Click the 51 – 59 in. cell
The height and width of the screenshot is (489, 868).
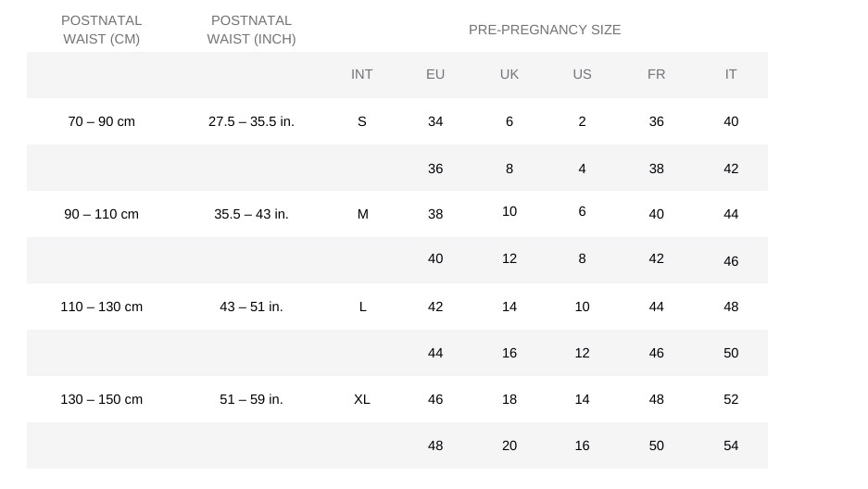click(x=251, y=399)
